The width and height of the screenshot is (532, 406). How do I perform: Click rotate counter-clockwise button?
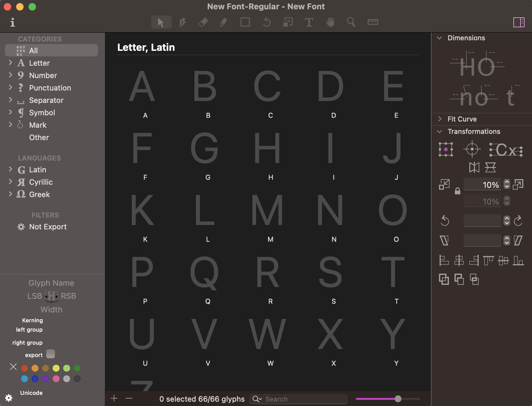coord(445,221)
